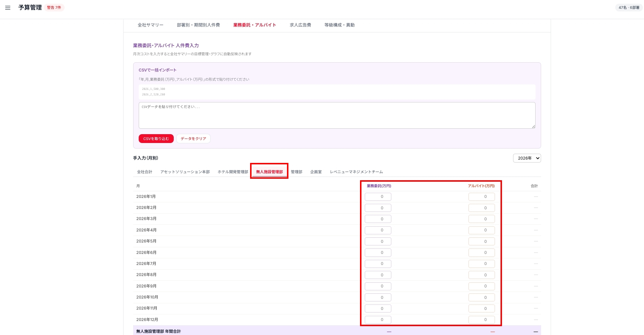Click アルバイト field for 2026年10月
The height and width of the screenshot is (335, 644).
click(482, 297)
